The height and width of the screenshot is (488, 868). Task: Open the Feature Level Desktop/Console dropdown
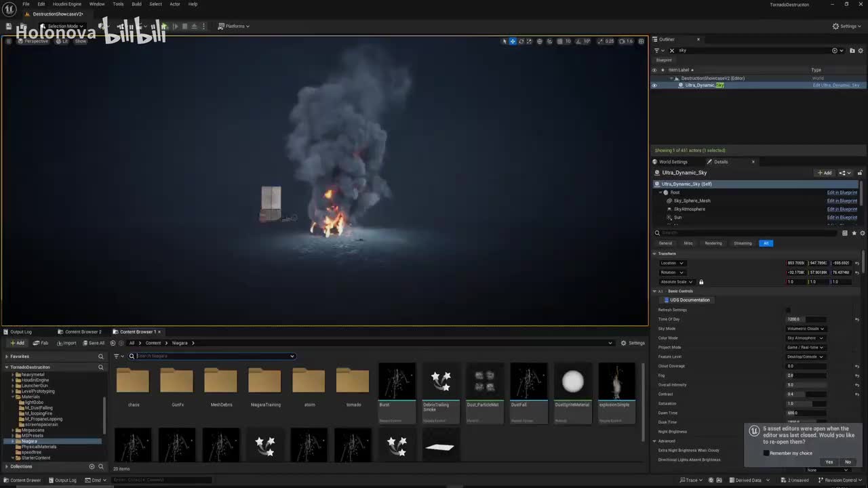point(806,357)
